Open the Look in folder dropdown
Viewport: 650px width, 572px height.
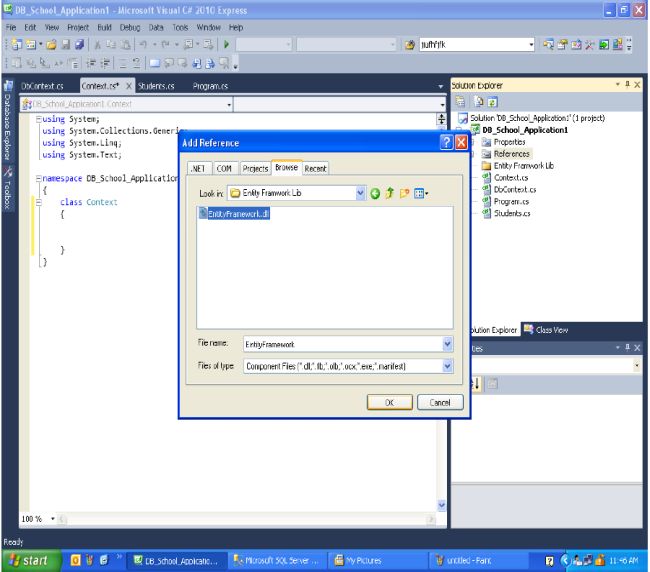pos(361,192)
